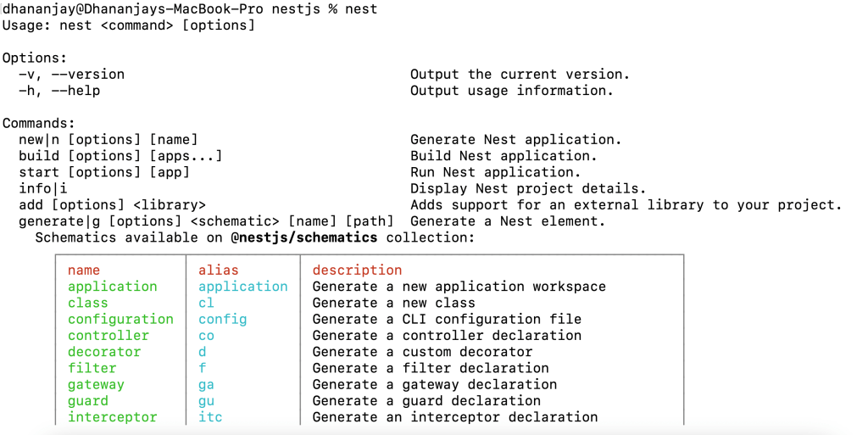Click the green 'controller' schematic name

(x=108, y=335)
